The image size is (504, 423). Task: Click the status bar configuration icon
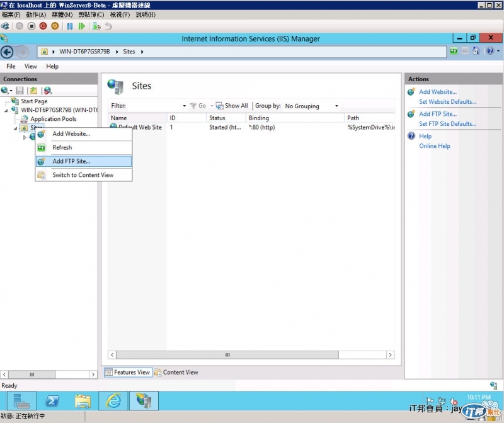click(493, 385)
